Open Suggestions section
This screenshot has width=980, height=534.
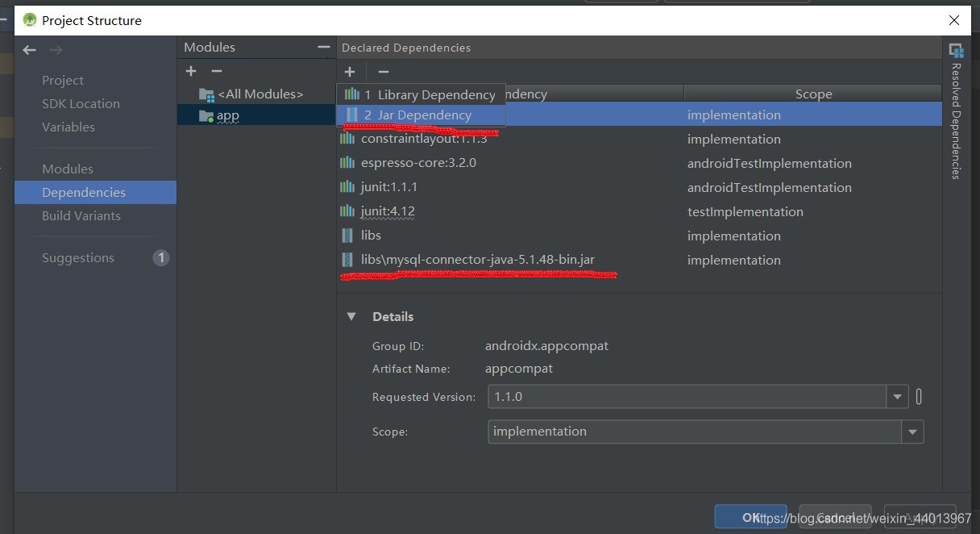78,257
